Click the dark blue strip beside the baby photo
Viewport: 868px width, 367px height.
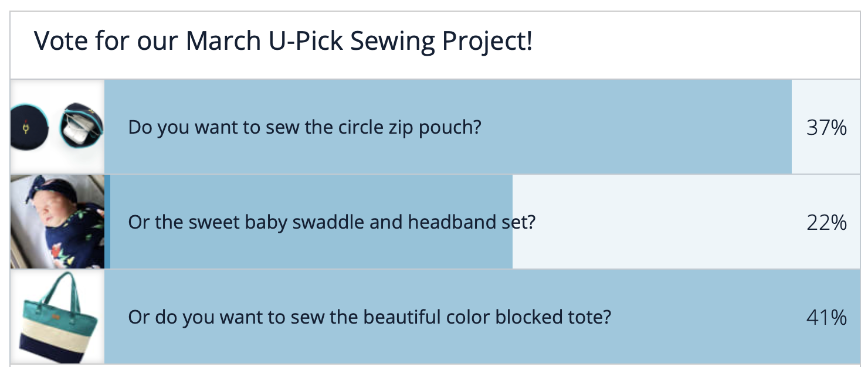107,222
